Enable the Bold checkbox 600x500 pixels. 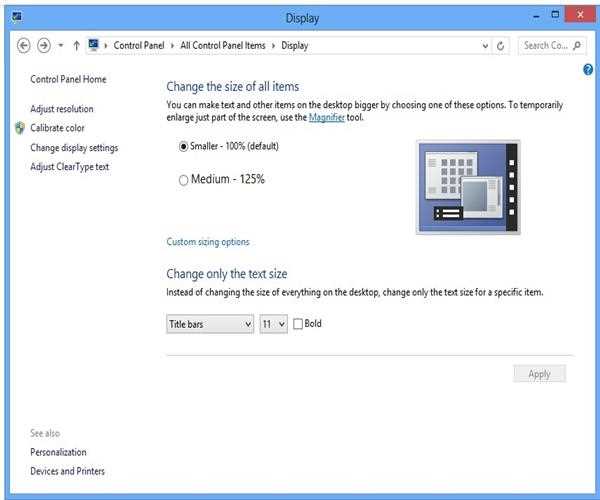(x=298, y=324)
